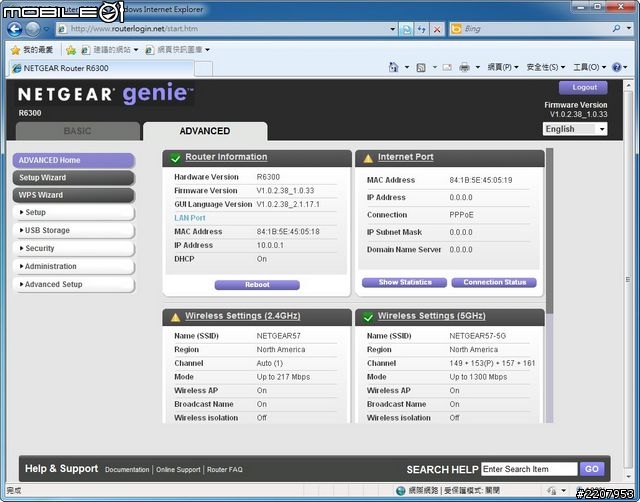Select the ADVANCED tab
This screenshot has width=640, height=502.
(x=205, y=131)
